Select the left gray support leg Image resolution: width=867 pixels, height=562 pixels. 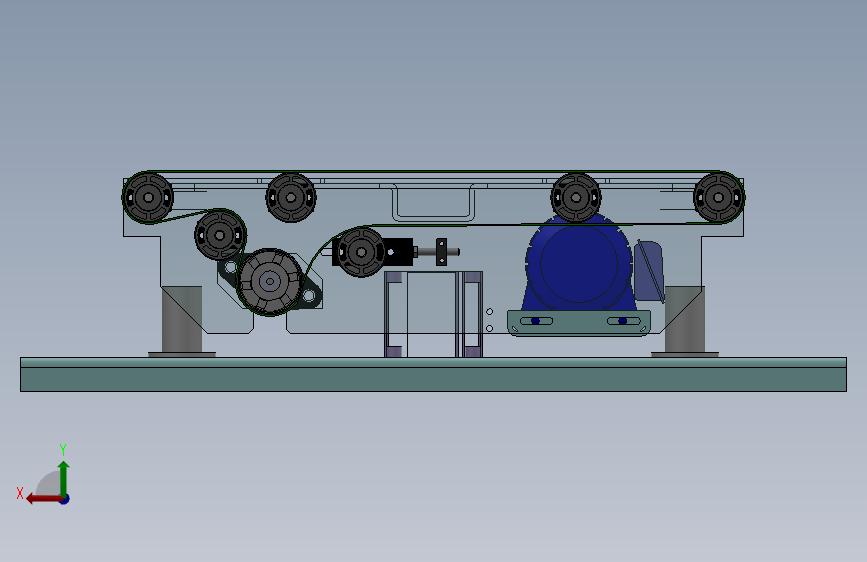[x=182, y=321]
